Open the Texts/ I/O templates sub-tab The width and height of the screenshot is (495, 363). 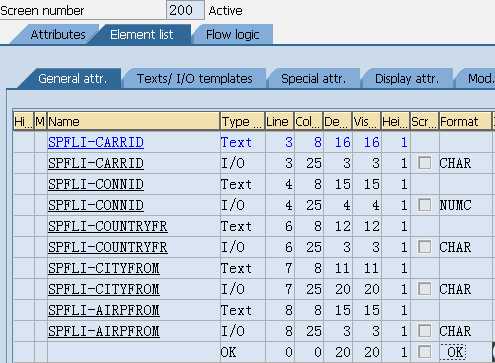coord(195,79)
